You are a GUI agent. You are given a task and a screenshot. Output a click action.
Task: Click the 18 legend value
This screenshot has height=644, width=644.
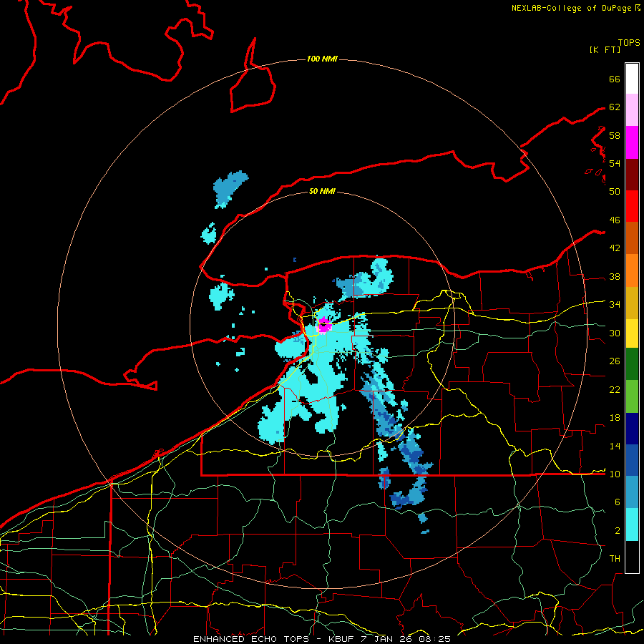(615, 418)
